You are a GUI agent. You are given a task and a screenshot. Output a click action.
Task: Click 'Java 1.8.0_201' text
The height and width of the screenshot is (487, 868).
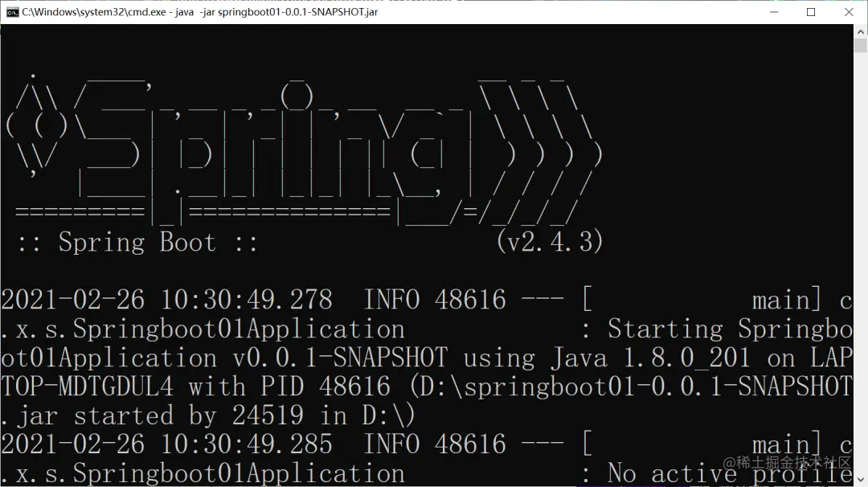650,358
